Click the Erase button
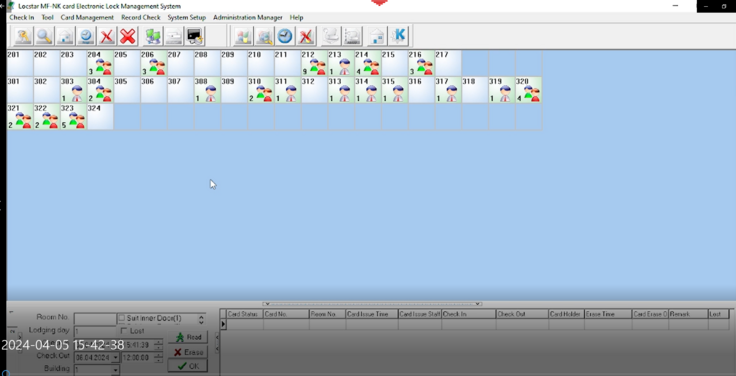The image size is (736, 376). pos(188,352)
